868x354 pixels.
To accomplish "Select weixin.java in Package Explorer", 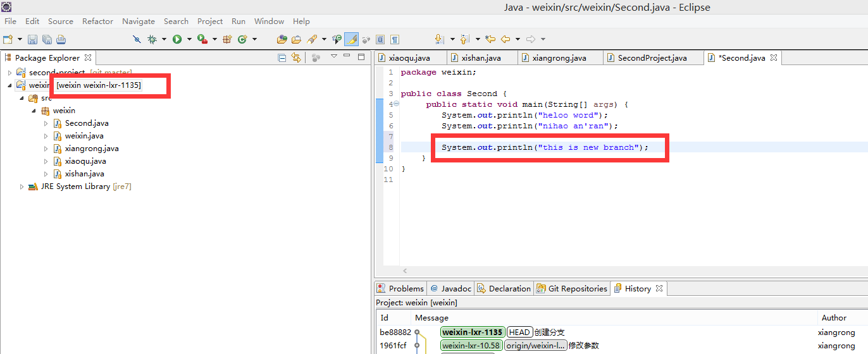I will (x=84, y=136).
